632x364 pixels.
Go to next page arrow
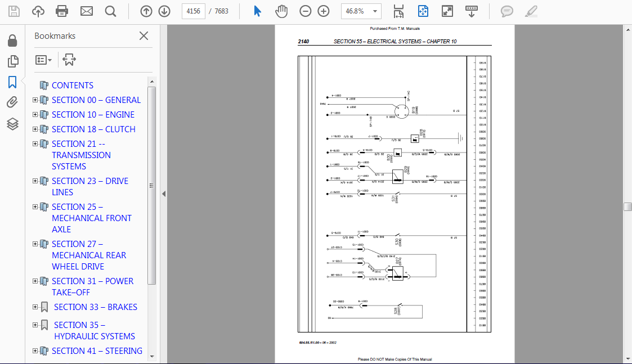point(164,11)
